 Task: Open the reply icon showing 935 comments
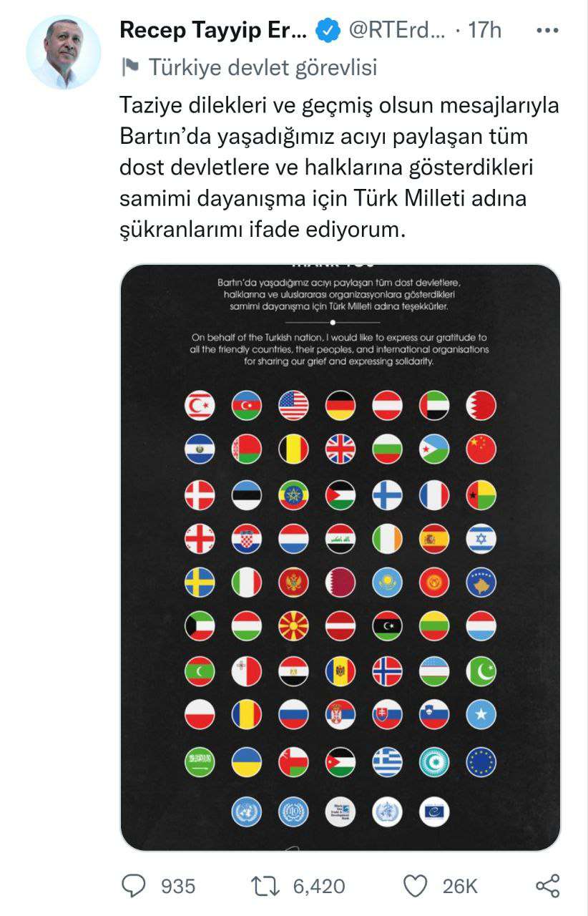[x=134, y=886]
